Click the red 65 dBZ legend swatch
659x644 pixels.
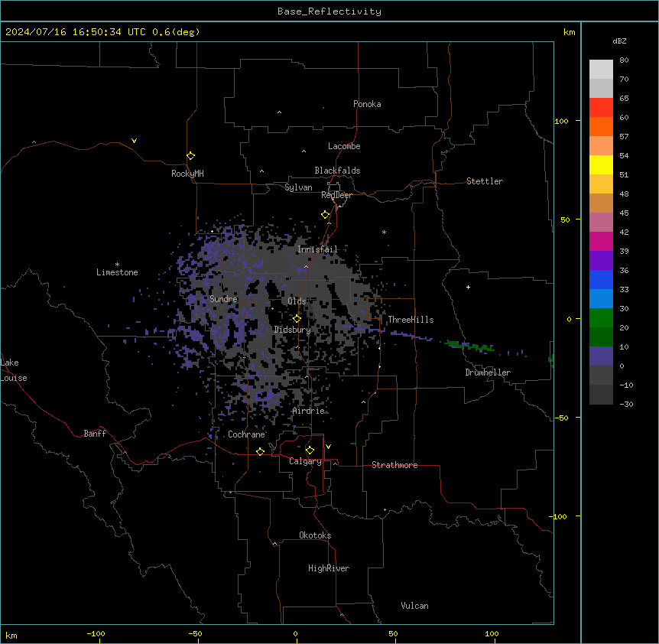(x=601, y=108)
